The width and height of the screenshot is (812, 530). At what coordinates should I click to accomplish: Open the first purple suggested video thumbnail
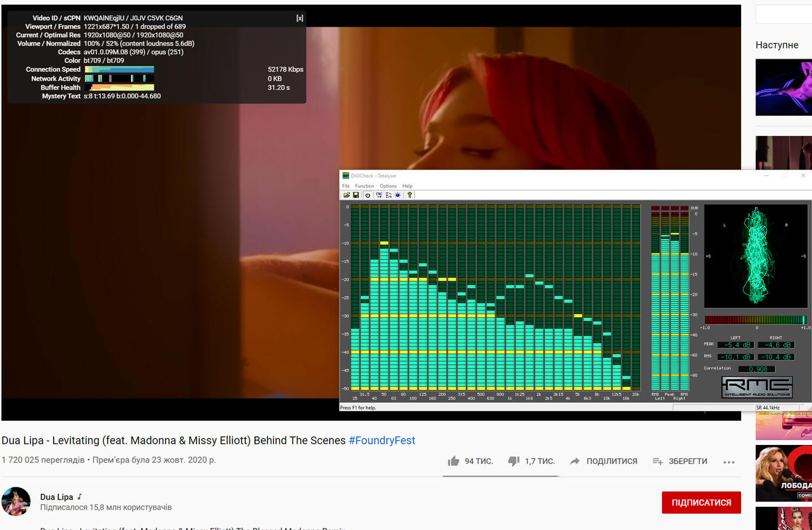pyautogui.click(x=784, y=87)
